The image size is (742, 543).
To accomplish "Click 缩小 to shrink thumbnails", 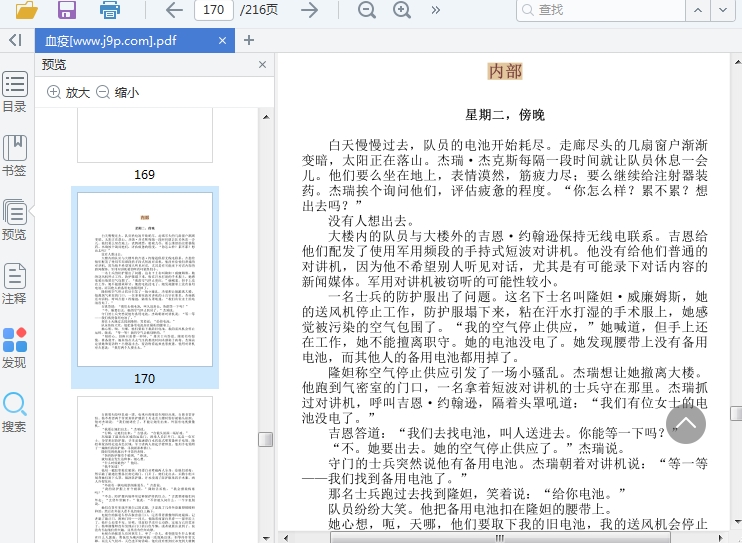I will [117, 92].
